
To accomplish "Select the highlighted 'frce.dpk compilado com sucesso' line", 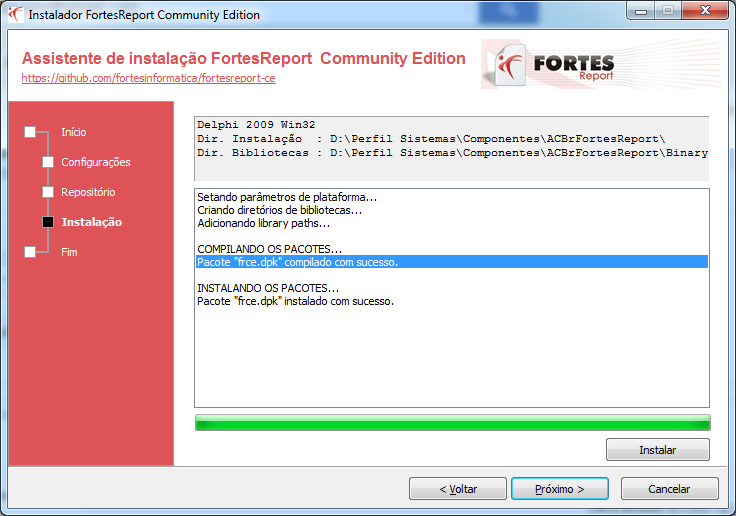I will (452, 262).
